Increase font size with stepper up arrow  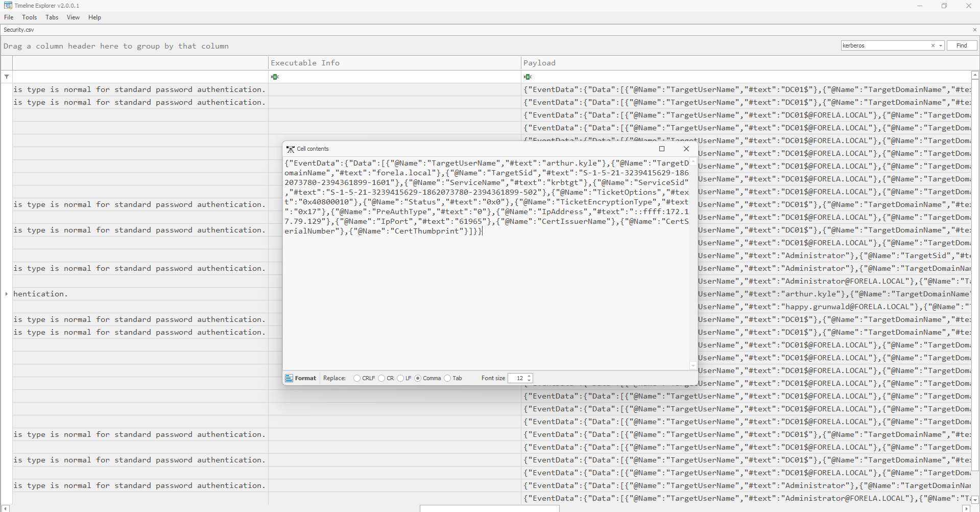(x=529, y=376)
